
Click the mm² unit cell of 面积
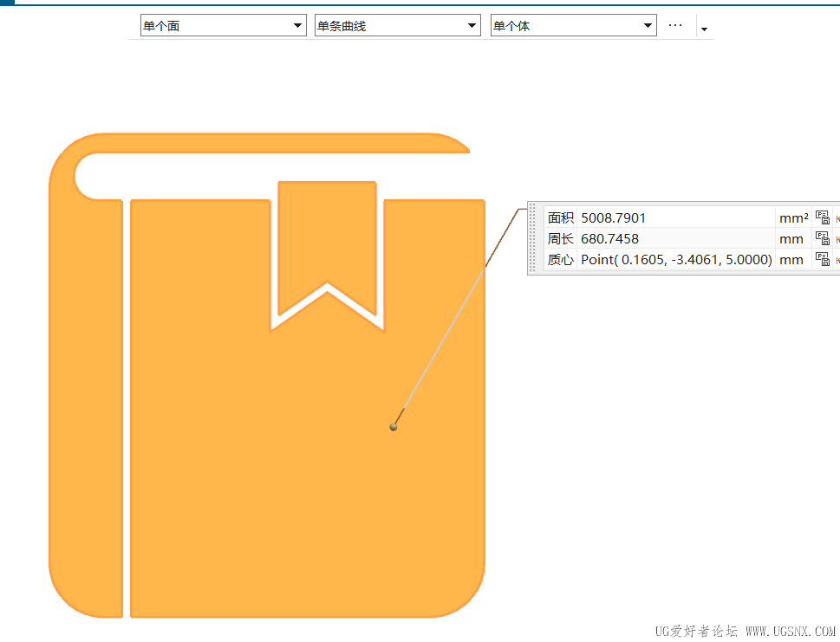(793, 217)
